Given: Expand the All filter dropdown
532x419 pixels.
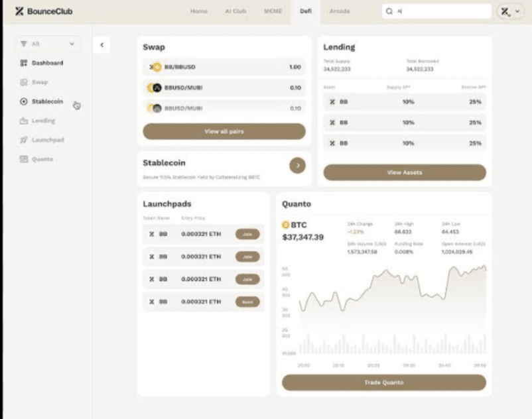Looking at the screenshot, I should 48,44.
